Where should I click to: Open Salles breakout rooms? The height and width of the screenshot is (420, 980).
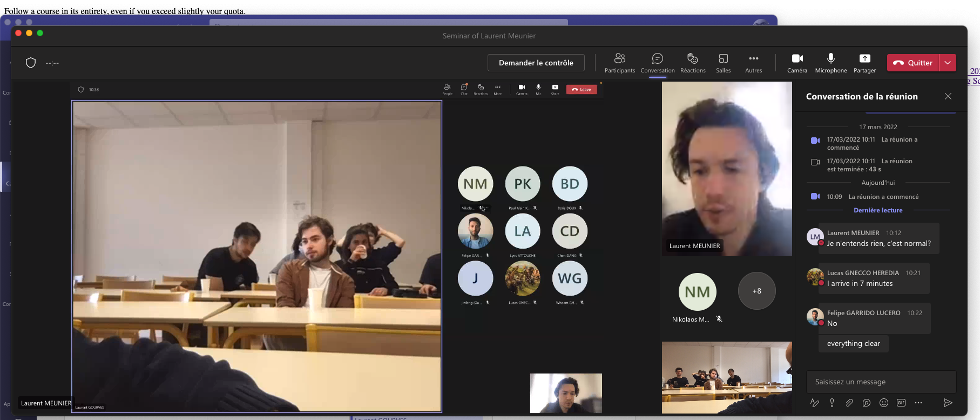click(x=723, y=63)
